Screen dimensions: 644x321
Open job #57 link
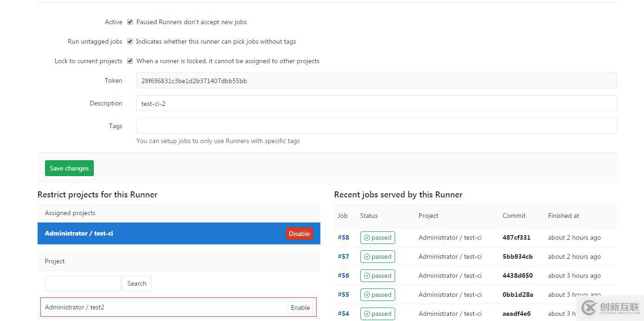[344, 256]
